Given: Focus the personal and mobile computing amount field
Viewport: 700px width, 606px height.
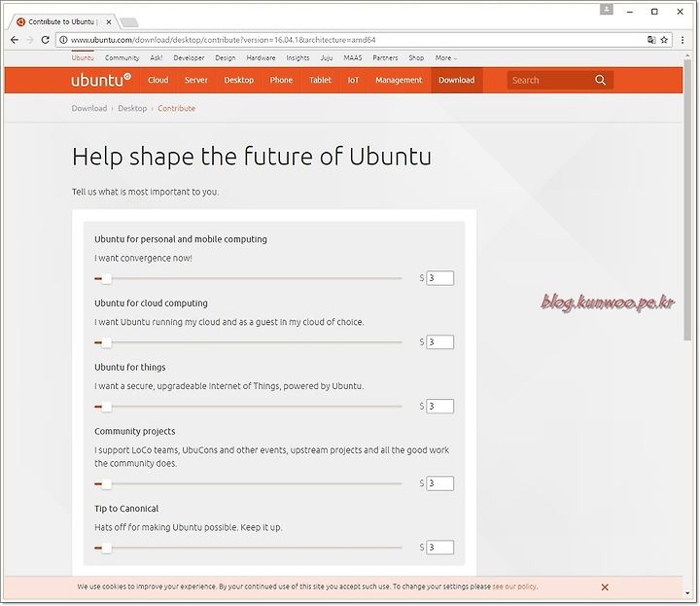Looking at the screenshot, I should 439,278.
